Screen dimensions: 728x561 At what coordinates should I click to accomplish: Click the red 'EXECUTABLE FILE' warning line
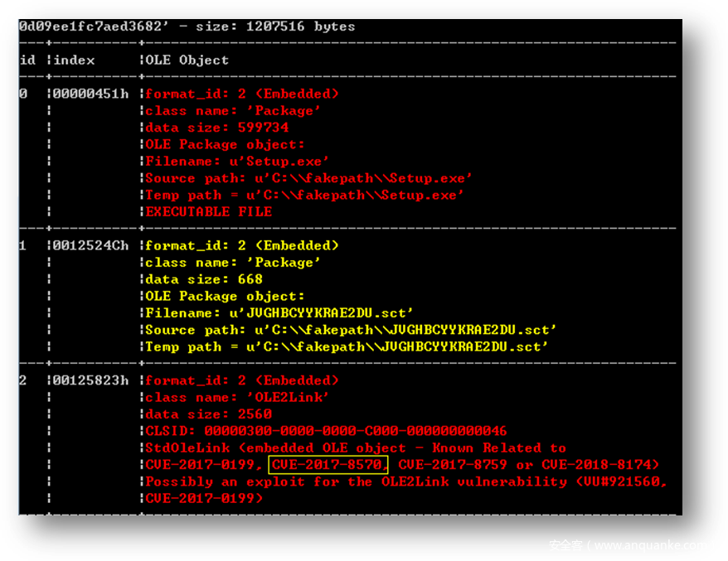tap(209, 211)
